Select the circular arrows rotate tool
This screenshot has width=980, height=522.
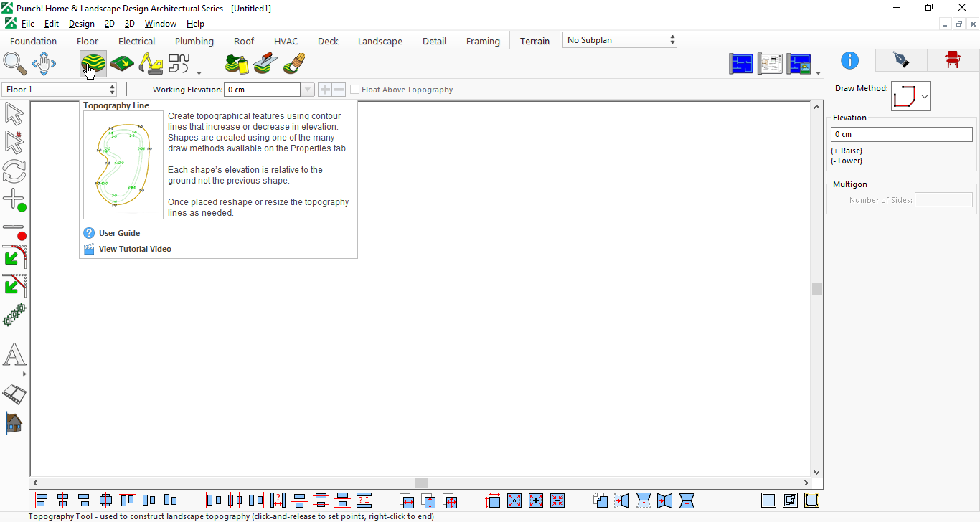coord(14,171)
